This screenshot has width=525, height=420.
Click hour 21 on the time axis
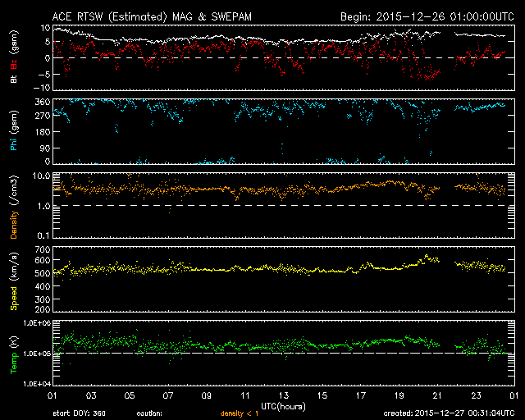439,395
